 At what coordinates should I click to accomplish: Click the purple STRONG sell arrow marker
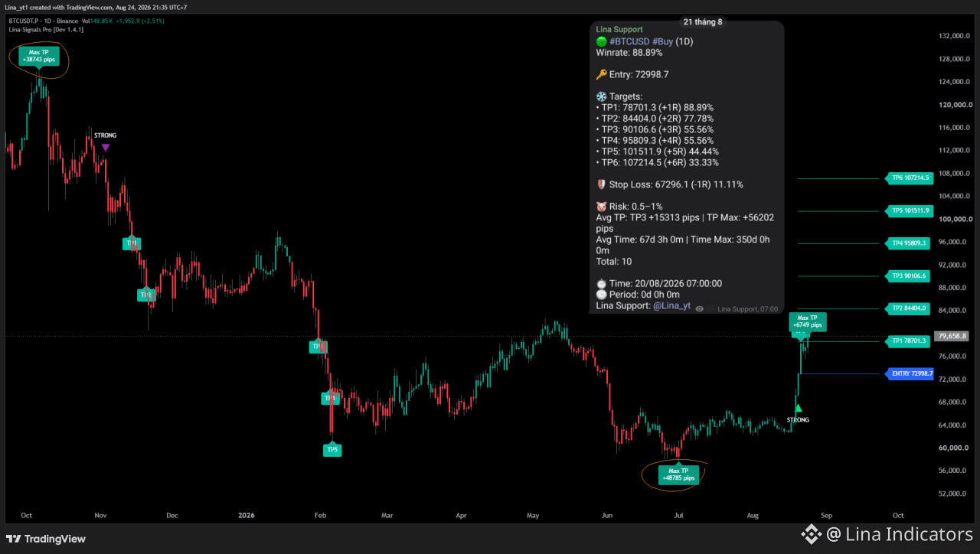(105, 147)
